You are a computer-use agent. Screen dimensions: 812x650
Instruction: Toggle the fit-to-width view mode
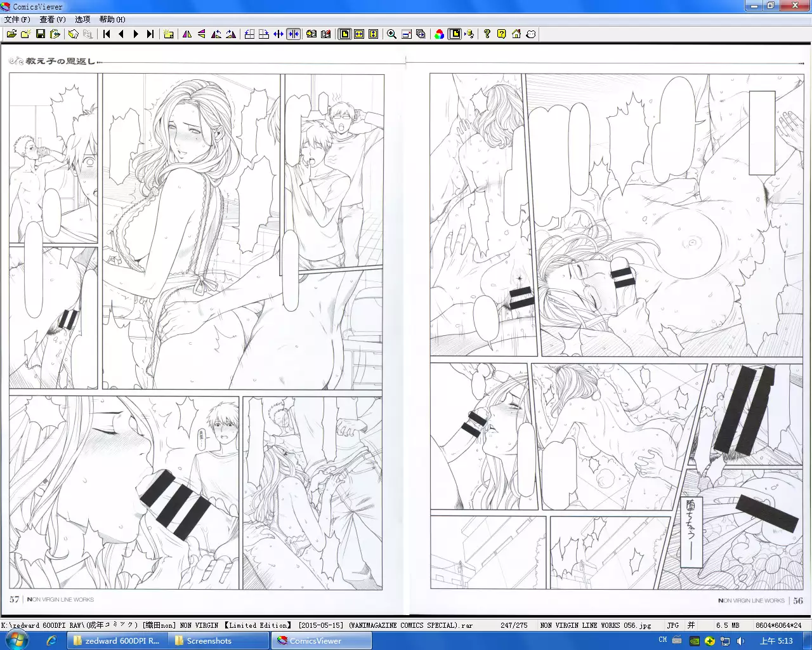click(x=359, y=34)
